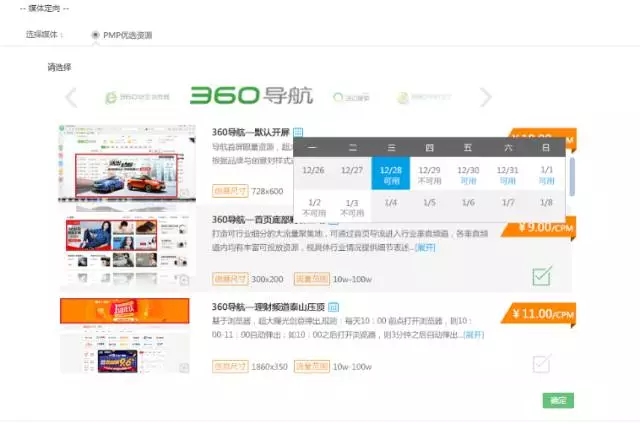Click 创意尺寸 tag beside 300x200
The width and height of the screenshot is (640, 424).
[230, 279]
